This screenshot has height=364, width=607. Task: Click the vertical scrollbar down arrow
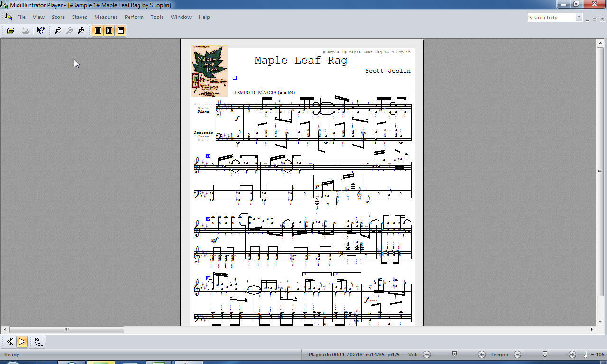(600, 322)
